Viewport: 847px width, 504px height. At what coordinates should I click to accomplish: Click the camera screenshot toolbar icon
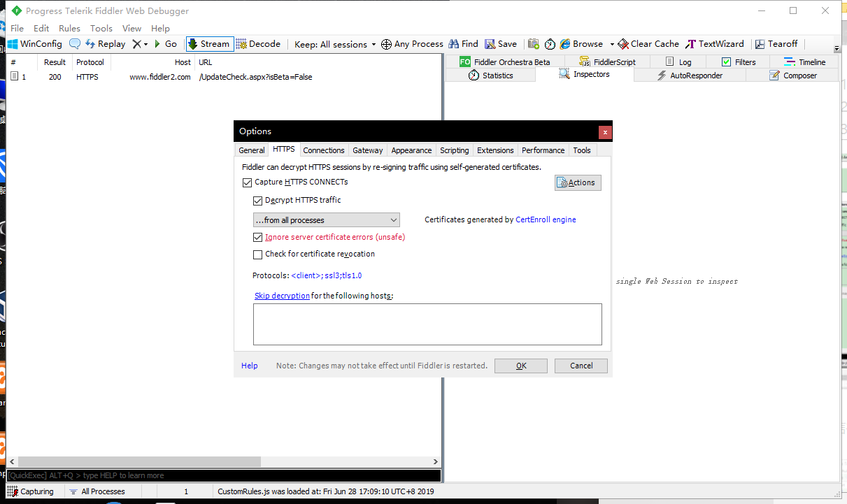[x=534, y=43]
